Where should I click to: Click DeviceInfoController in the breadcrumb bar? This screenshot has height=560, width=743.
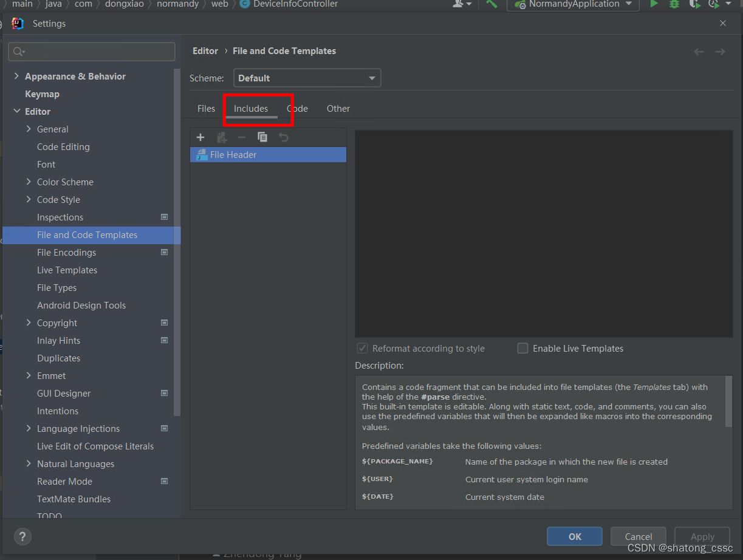click(x=295, y=4)
